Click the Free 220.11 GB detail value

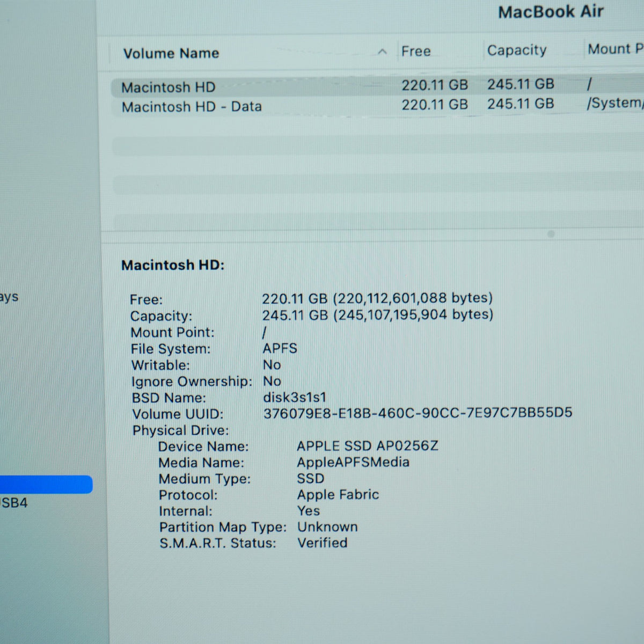click(x=377, y=298)
